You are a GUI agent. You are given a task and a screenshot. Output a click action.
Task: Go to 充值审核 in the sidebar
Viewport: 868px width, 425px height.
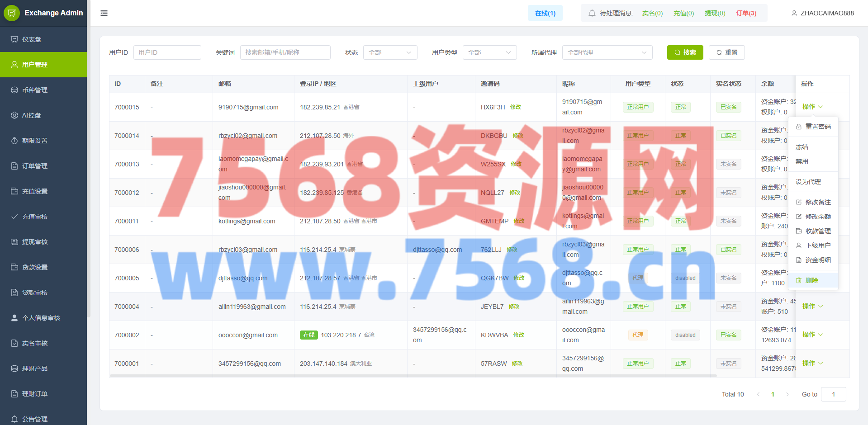(x=34, y=217)
